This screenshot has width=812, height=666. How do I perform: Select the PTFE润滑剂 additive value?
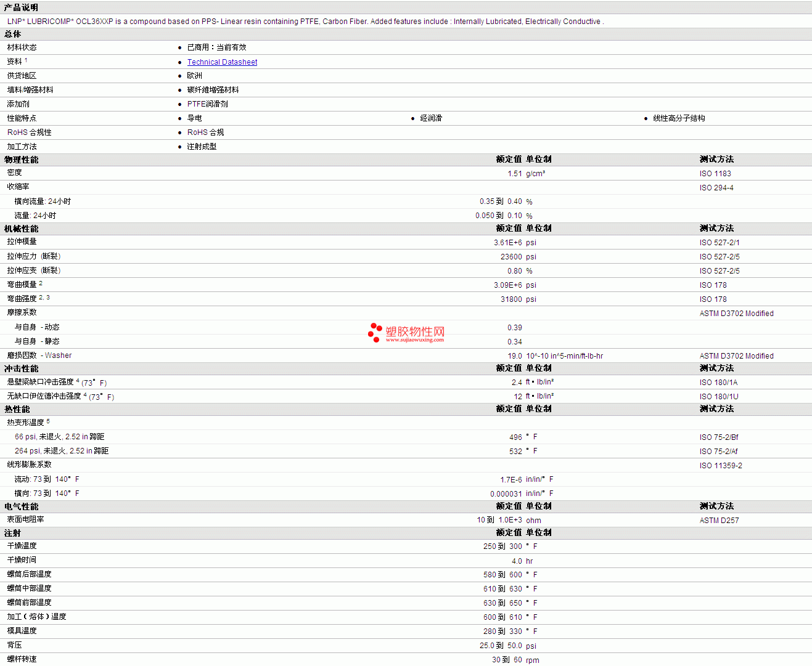(x=207, y=104)
